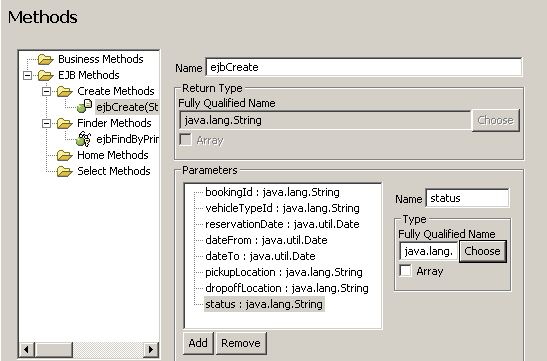Image resolution: width=547 pixels, height=361 pixels.
Task: Collapse the Finder Methods tree node
Action: pos(46,123)
